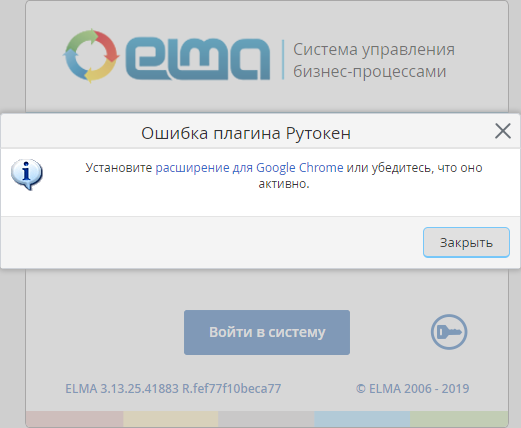Screen dimensions: 521x428
Task: Click the pink color strip at bottom
Action: pyautogui.click(x=75, y=418)
